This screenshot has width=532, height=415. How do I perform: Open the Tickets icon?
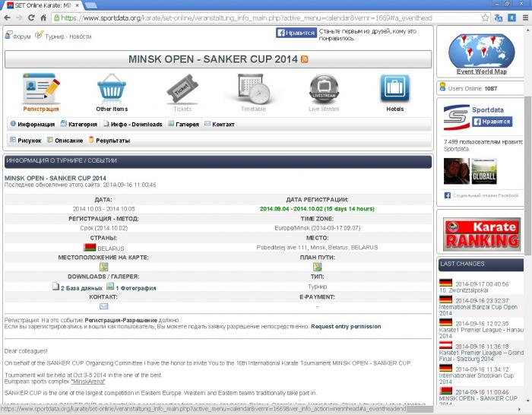(x=182, y=89)
